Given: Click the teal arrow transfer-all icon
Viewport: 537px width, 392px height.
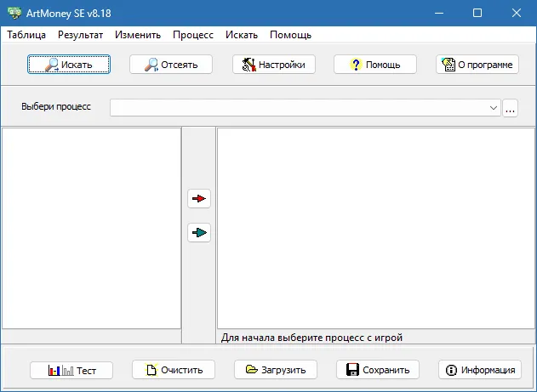Looking at the screenshot, I should [199, 233].
